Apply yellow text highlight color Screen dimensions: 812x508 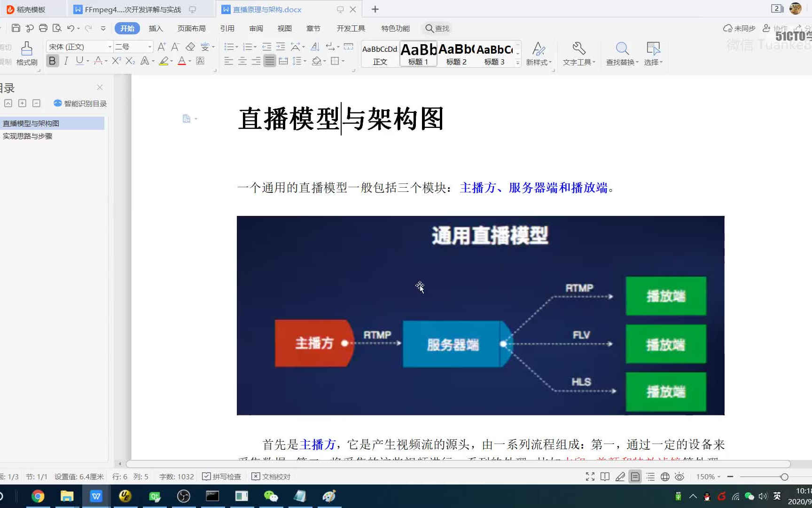coord(164,61)
